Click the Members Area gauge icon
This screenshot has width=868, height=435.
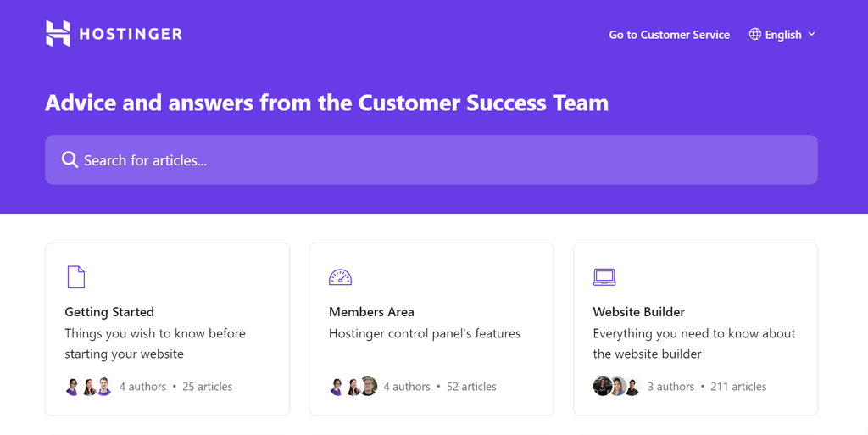[x=340, y=276]
